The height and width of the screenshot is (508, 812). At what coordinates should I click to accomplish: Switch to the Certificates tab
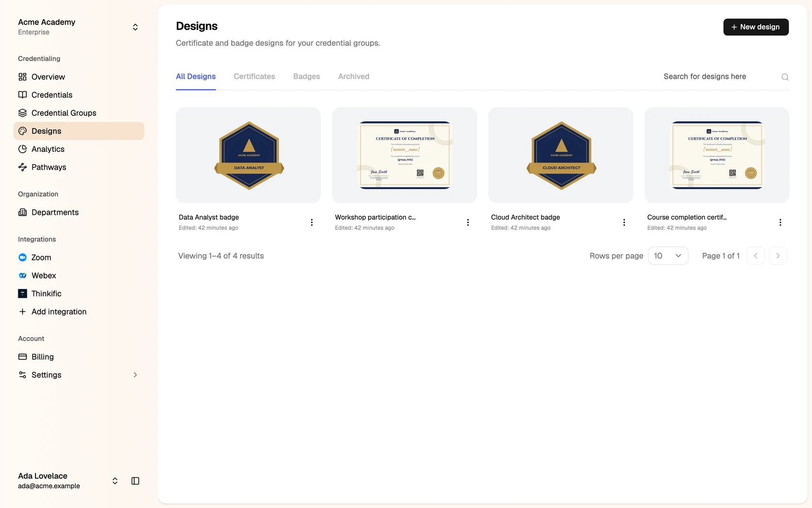tap(254, 77)
